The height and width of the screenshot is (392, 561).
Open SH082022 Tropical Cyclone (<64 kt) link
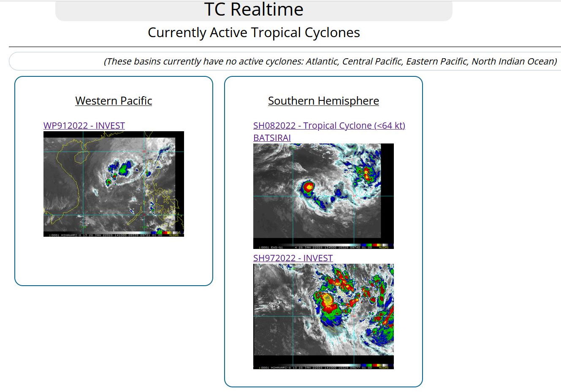(329, 125)
